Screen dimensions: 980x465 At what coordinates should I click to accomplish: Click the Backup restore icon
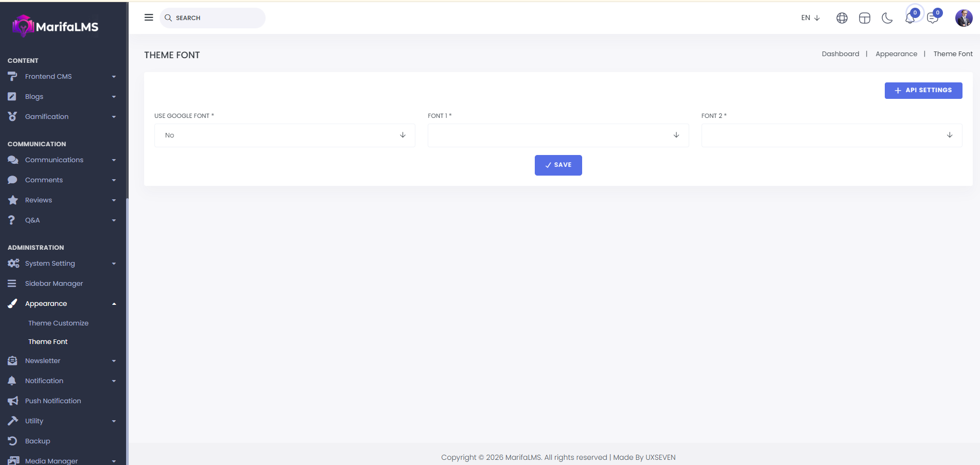coord(13,441)
